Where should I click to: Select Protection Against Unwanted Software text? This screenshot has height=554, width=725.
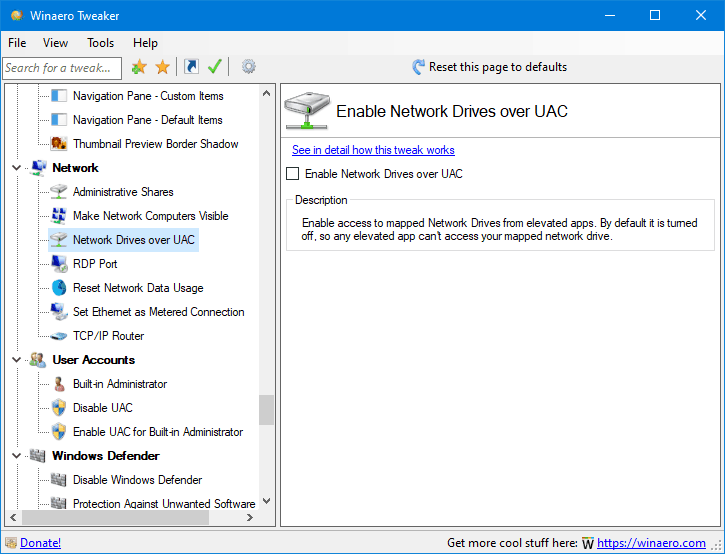[164, 503]
